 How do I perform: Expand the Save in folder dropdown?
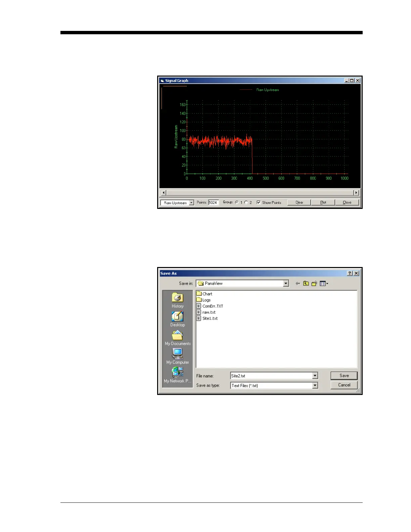(286, 283)
